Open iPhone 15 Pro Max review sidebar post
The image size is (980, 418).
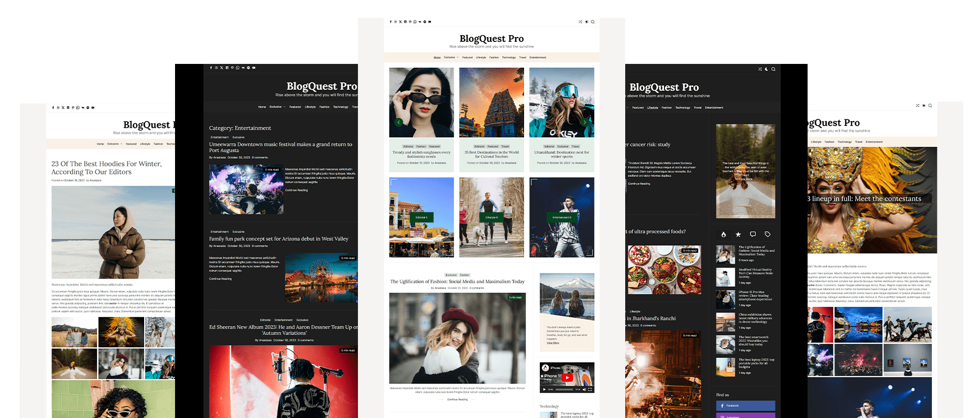click(755, 295)
